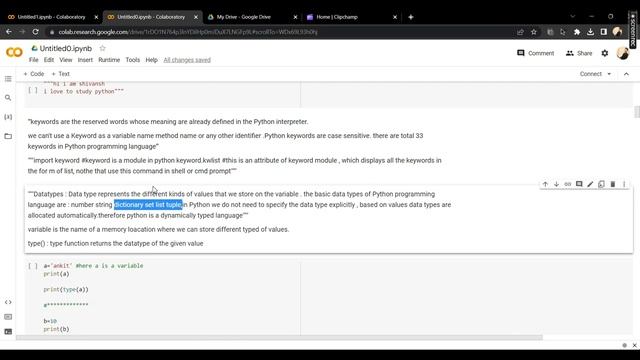The height and width of the screenshot is (360, 640).
Task: Edit the text cell with pencil icon
Action: coord(590,184)
